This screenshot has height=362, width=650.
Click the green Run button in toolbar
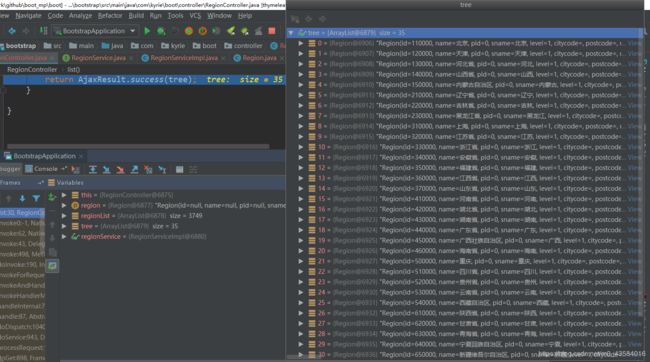(147, 31)
